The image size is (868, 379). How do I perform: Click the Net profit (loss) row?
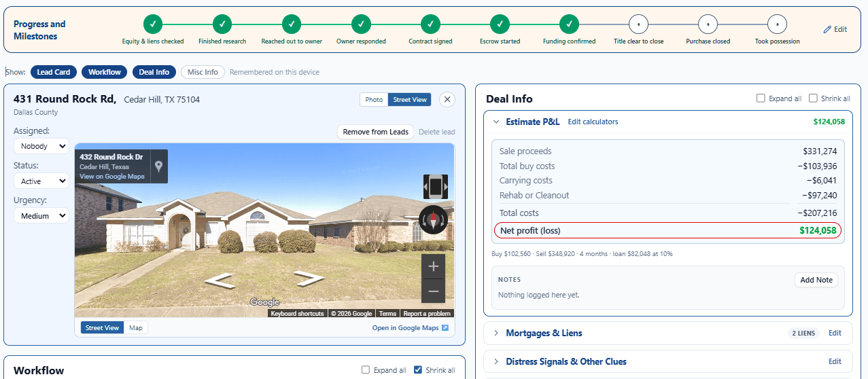coord(667,230)
